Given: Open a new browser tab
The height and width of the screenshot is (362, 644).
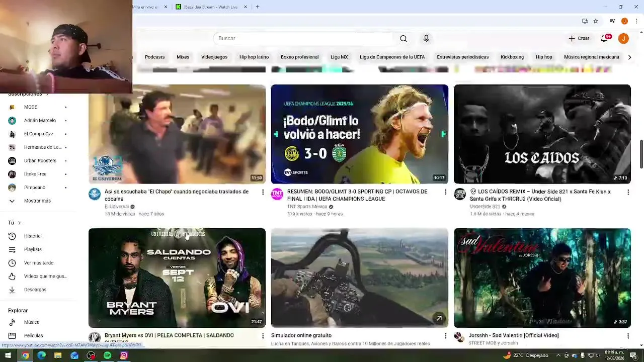Looking at the screenshot, I should click(258, 7).
